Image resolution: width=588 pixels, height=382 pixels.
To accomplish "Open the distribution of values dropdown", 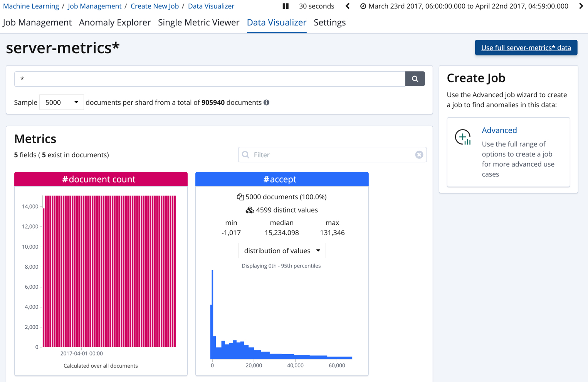I will (282, 251).
